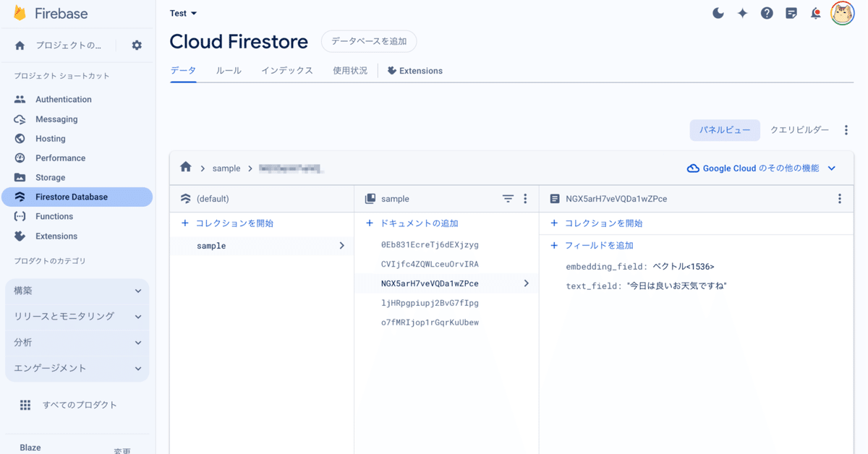The height and width of the screenshot is (454, 868).
Task: Select document ljHRpgpiupj2BvG7fIpg
Action: pos(430,303)
